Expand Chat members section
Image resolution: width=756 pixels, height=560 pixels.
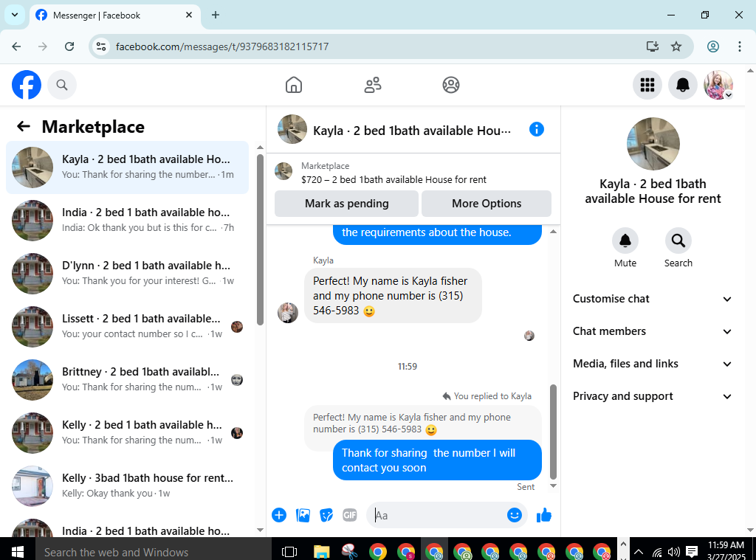pos(653,331)
